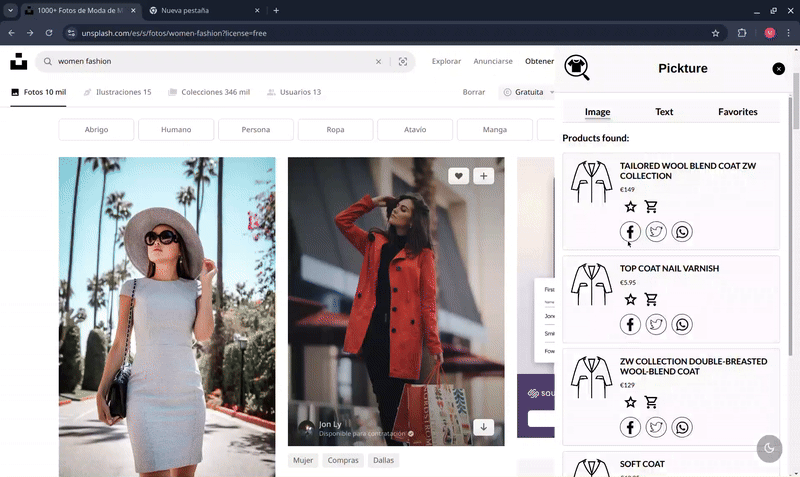Share Double-Breasted Wool-Blend Coat on Twitter
800x477 pixels.
tap(656, 427)
